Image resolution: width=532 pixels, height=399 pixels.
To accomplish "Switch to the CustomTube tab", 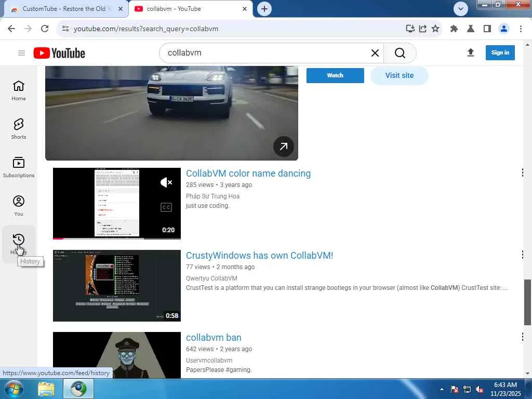I will [66, 9].
